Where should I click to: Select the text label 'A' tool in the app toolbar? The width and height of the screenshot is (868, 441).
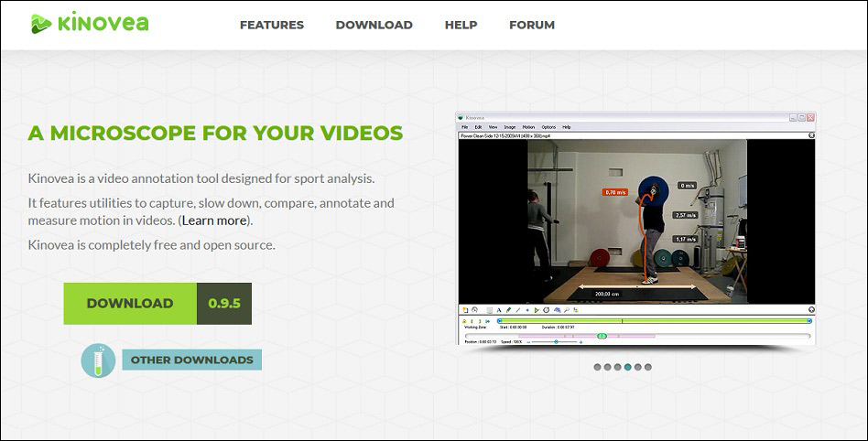click(x=499, y=310)
